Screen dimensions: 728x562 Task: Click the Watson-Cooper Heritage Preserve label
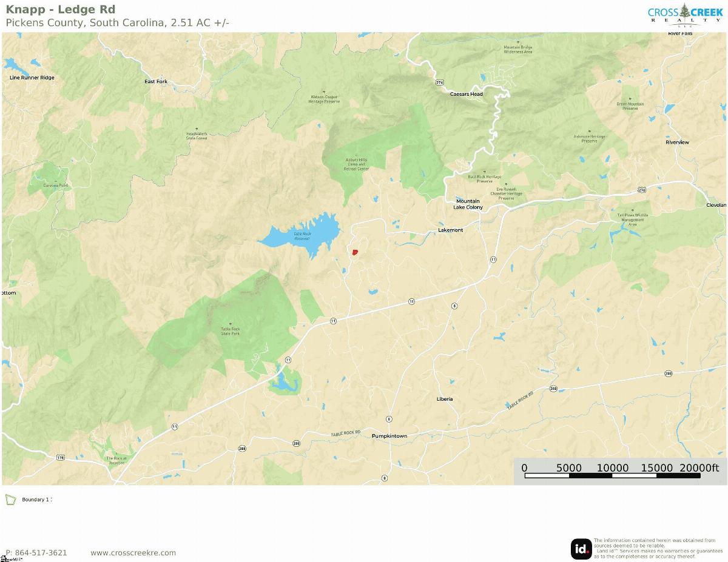[x=325, y=99]
